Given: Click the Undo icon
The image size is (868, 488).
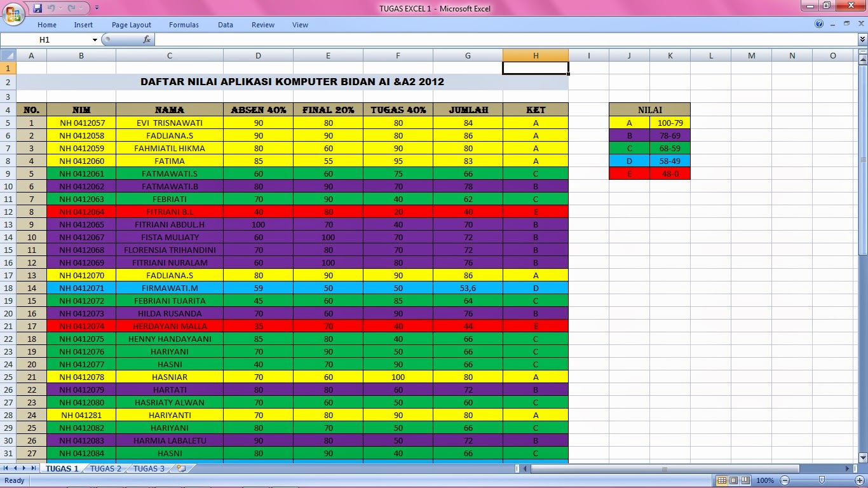Looking at the screenshot, I should point(51,8).
